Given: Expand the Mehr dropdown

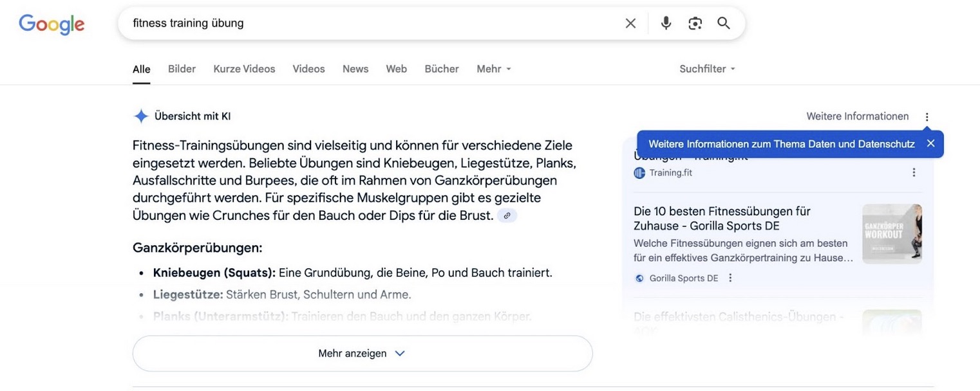Looking at the screenshot, I should 494,69.
